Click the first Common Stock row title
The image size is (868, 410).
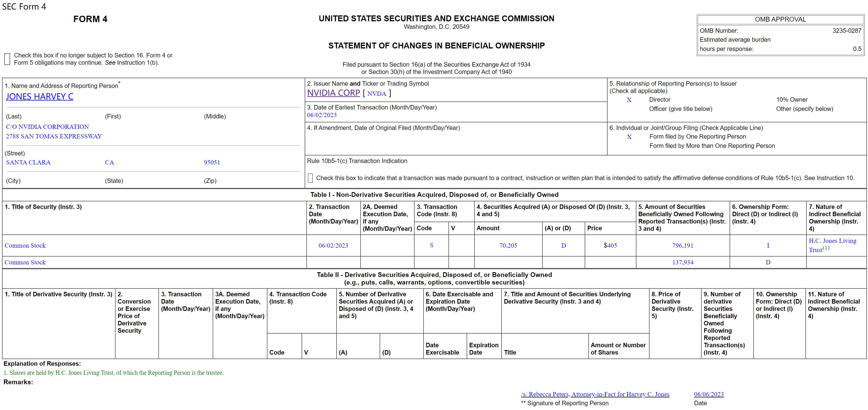click(25, 246)
